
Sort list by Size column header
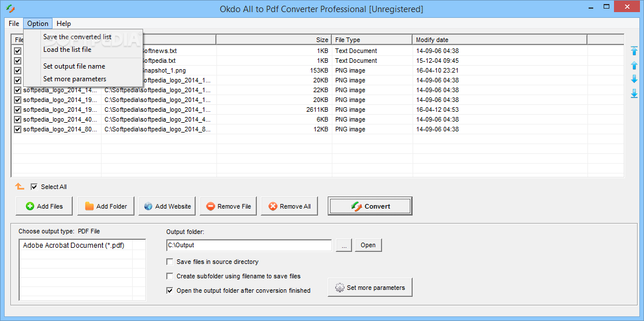[x=274, y=40]
